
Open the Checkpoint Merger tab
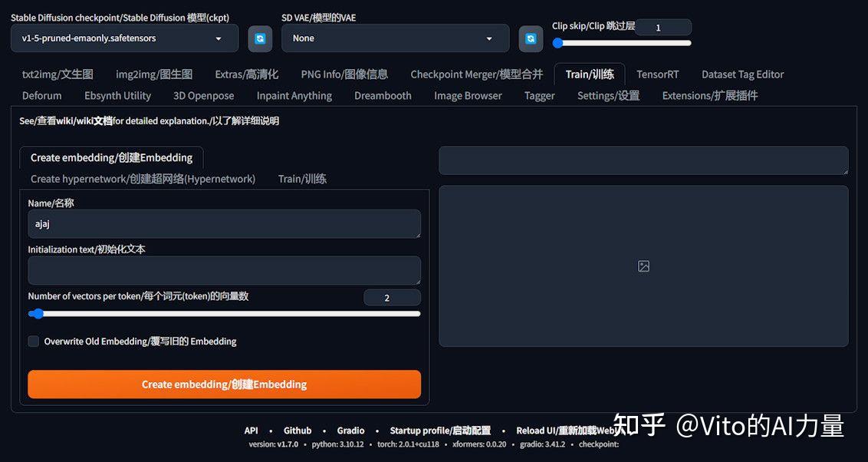point(476,74)
